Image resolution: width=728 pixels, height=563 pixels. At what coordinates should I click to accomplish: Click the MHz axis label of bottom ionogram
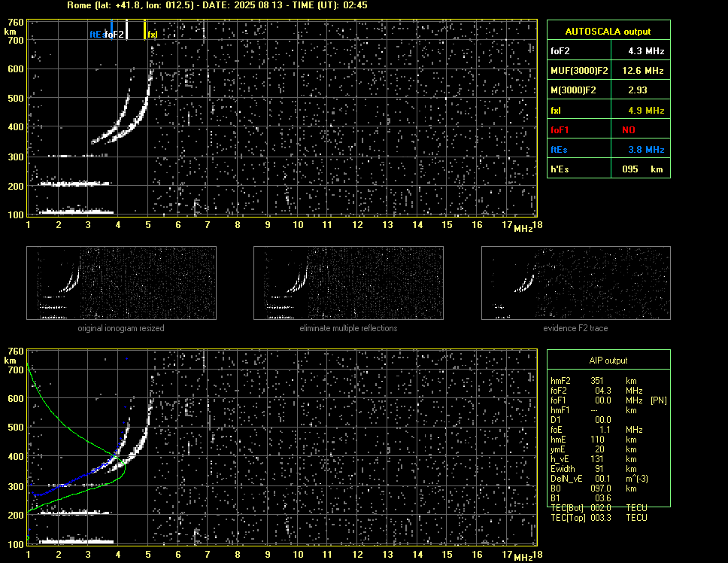tap(523, 558)
